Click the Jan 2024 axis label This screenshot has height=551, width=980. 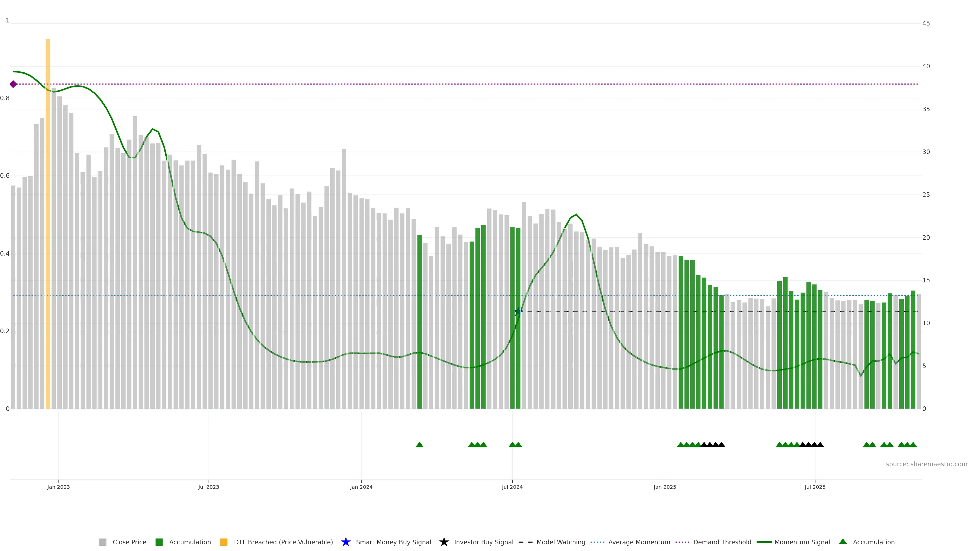(361, 487)
